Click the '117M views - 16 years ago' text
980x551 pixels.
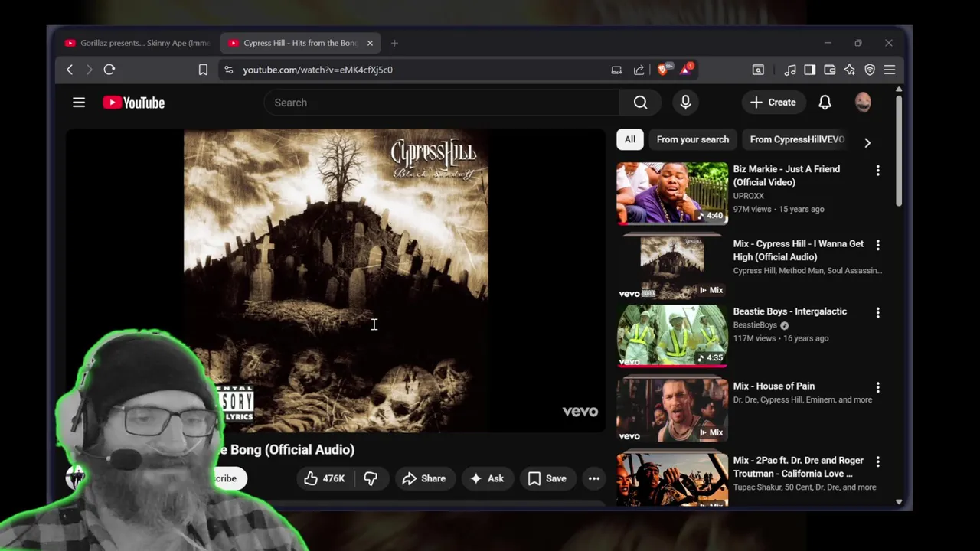(780, 338)
